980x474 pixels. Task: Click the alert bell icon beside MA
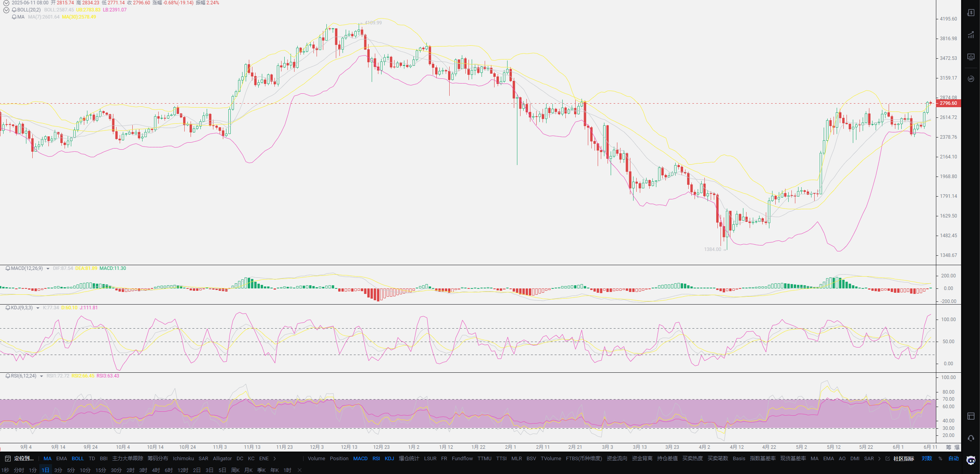click(x=14, y=17)
